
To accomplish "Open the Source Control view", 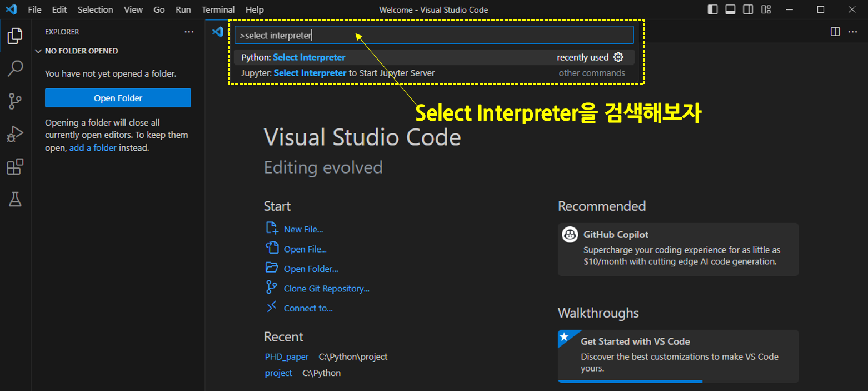I will [x=15, y=101].
